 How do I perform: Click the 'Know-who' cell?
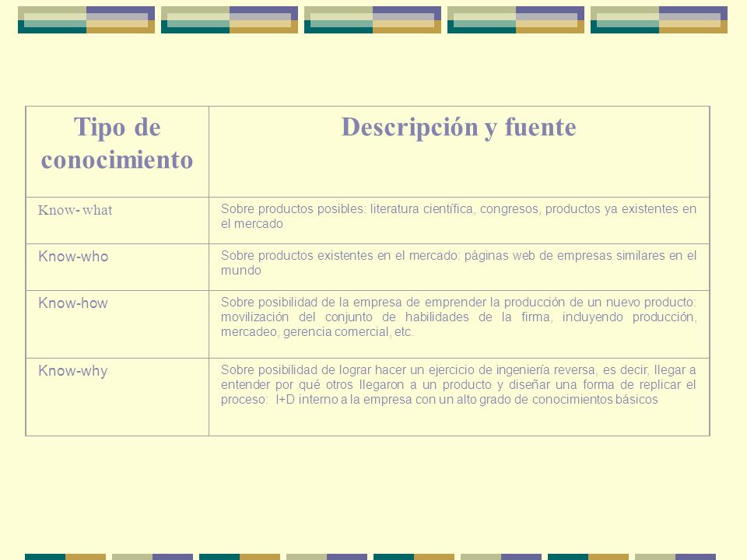[117, 267]
